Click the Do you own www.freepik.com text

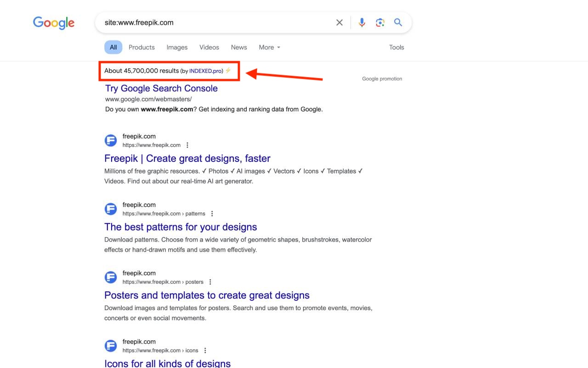214,109
